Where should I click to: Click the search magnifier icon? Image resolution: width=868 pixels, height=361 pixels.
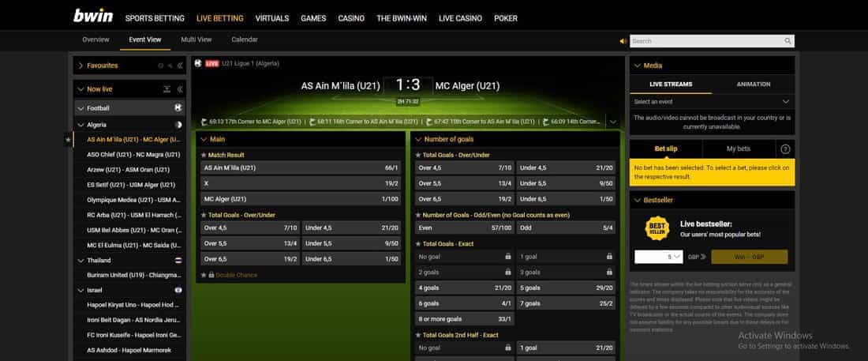tap(788, 41)
